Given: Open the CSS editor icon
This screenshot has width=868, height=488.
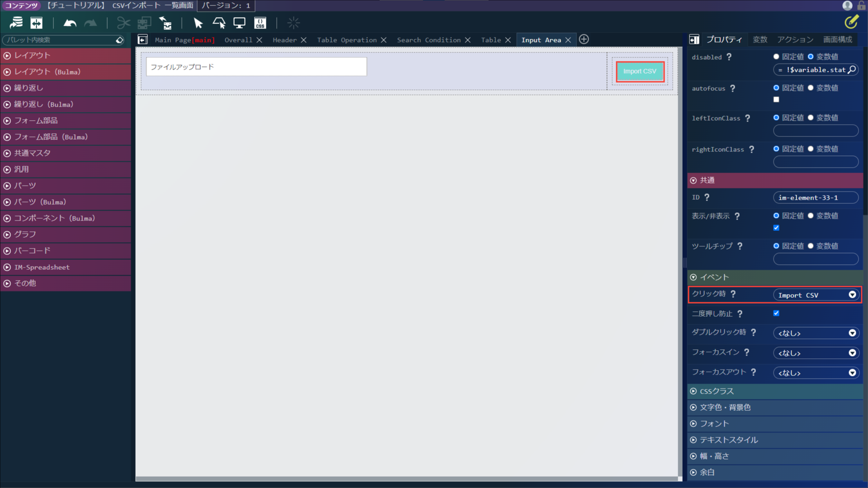Looking at the screenshot, I should (260, 23).
